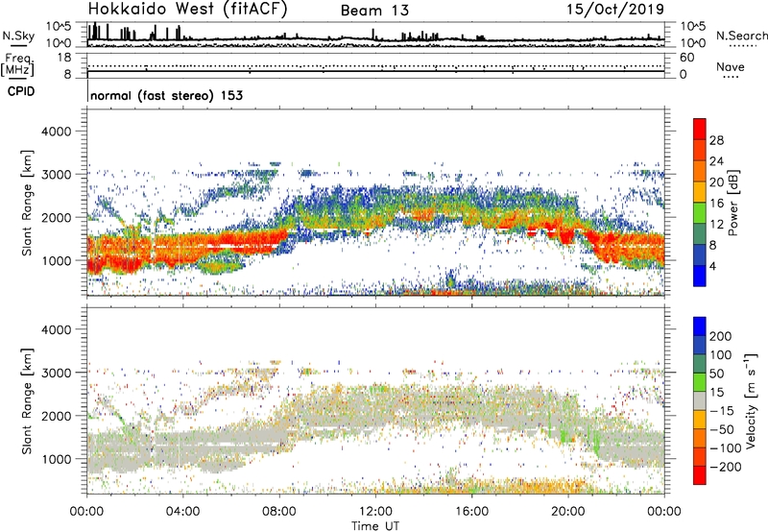Click the '-200' tick on the Velocity colorbar

pos(726,467)
